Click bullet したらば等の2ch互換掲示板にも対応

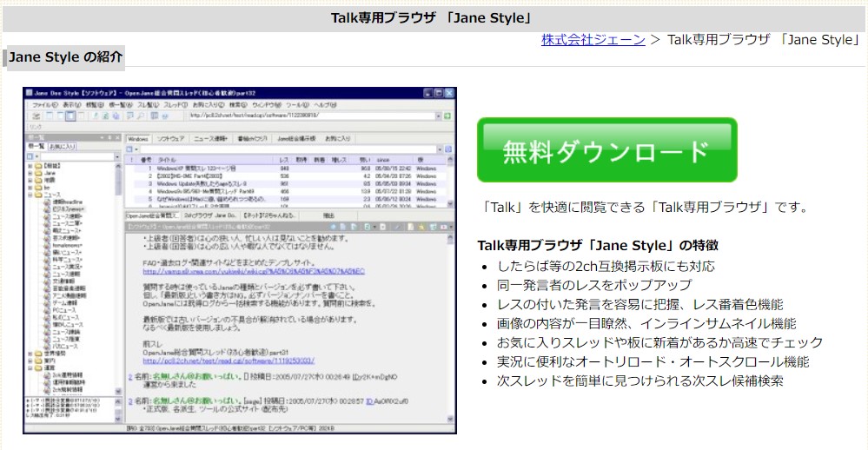[x=606, y=266]
